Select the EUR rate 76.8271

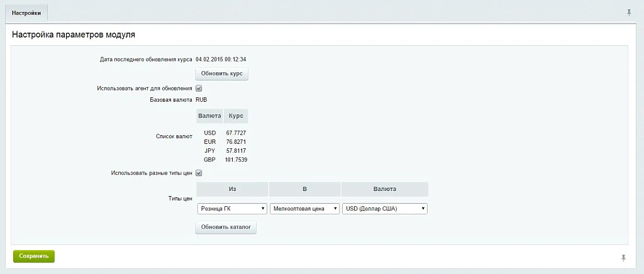[236, 142]
